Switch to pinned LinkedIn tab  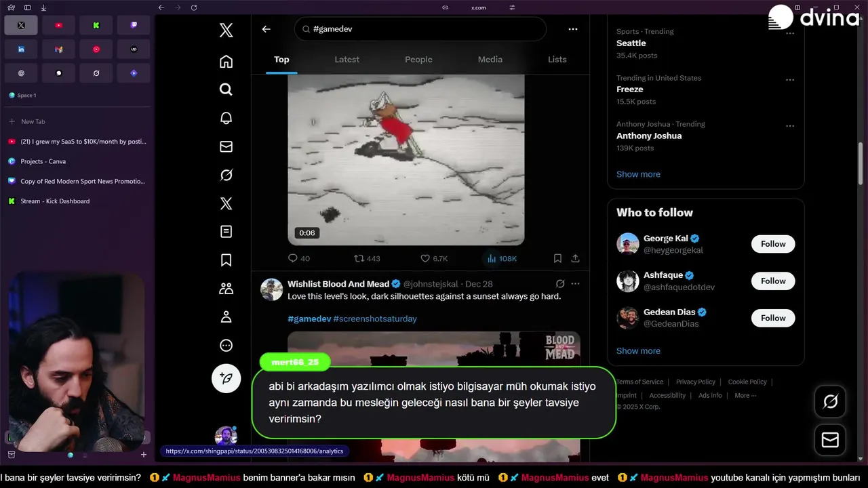[x=21, y=49]
